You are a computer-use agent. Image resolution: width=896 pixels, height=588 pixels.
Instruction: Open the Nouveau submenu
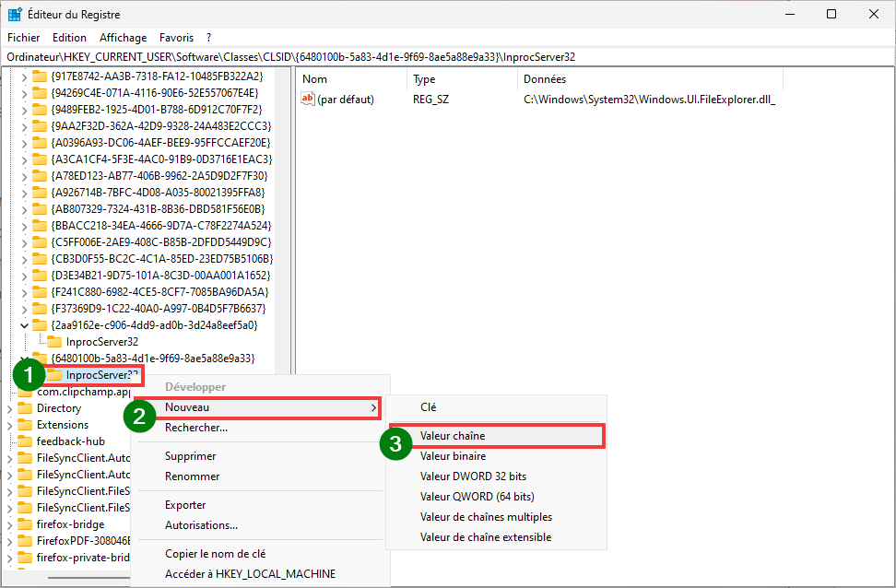coord(258,408)
